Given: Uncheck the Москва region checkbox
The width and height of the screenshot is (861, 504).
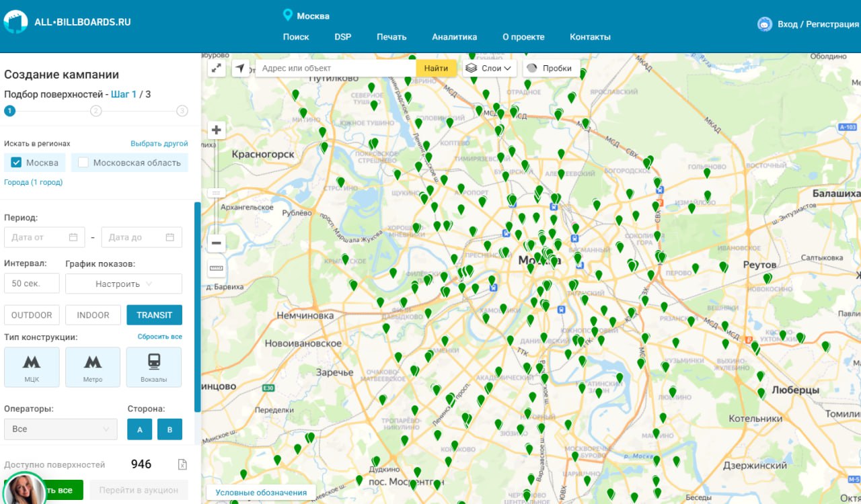Looking at the screenshot, I should pyautogui.click(x=17, y=163).
